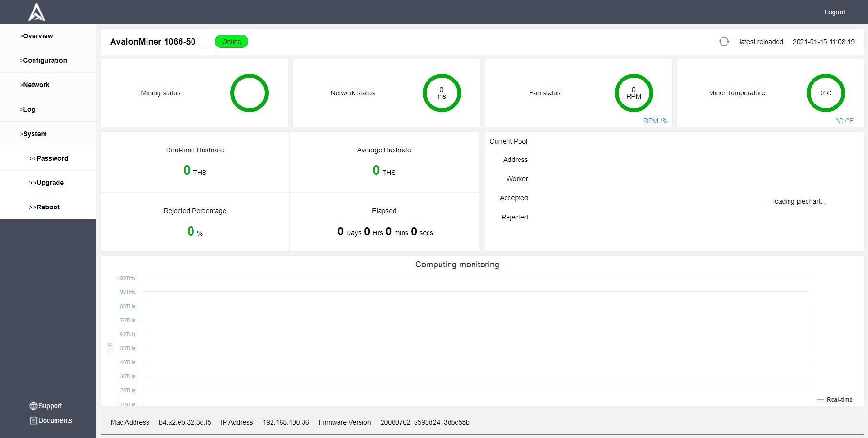Click the Network status 0 ms ring
The height and width of the screenshot is (438, 868).
coord(441,93)
